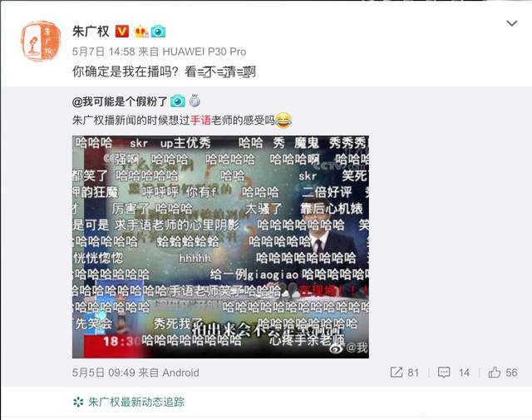Click the repost icon showing 81
Screen dimensions: 532x420
click(397, 372)
